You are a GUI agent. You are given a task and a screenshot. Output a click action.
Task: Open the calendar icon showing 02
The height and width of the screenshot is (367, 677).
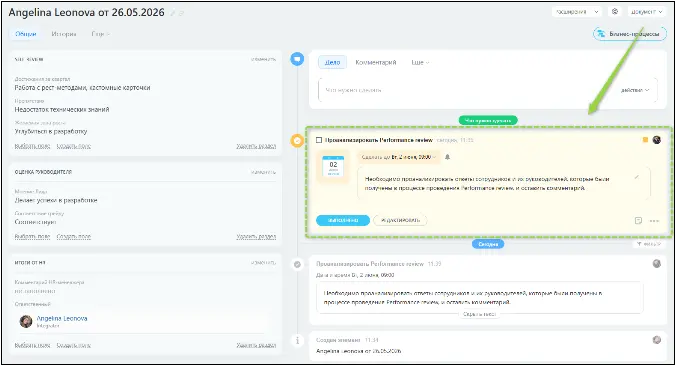pos(333,166)
